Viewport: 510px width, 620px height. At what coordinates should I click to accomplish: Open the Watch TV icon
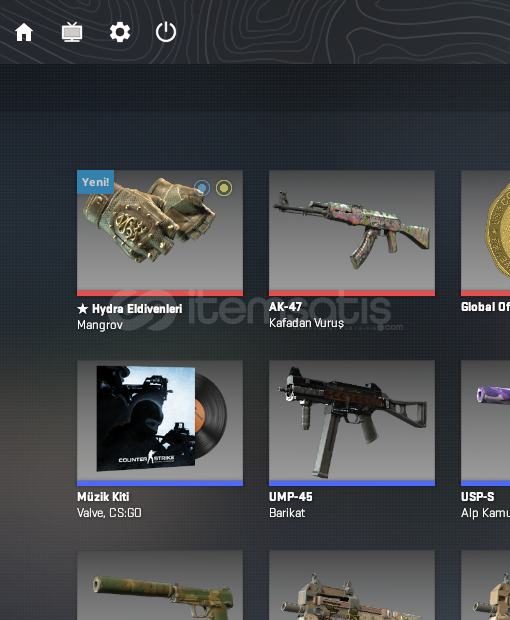(x=72, y=32)
